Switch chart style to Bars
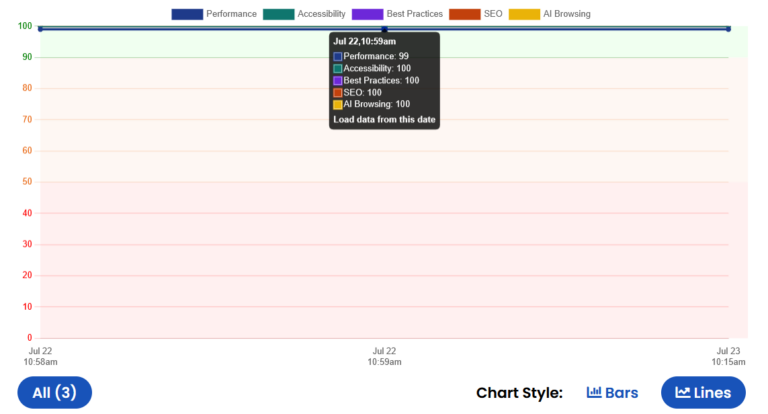The image size is (768, 414). (x=612, y=392)
